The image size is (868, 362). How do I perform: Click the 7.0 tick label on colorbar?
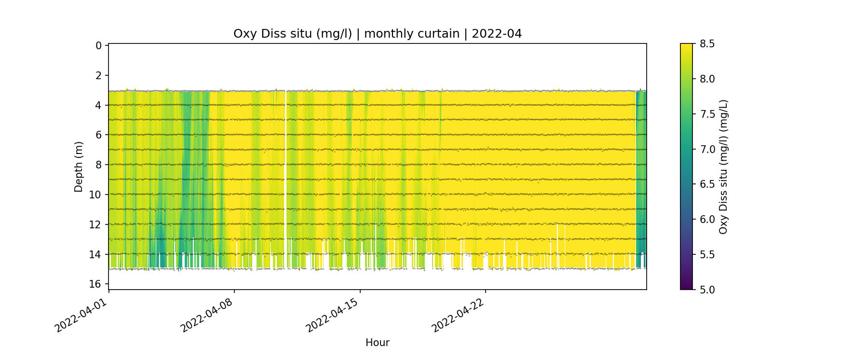tap(707, 149)
